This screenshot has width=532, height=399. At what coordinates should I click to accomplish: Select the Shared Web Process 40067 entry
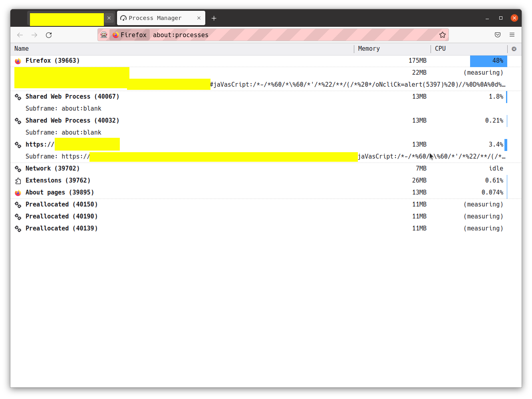[72, 97]
